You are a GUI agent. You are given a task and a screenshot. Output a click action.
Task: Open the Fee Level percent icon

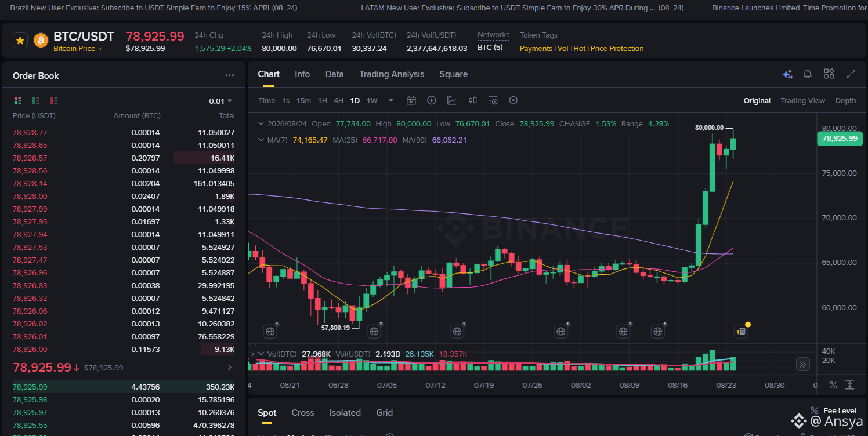815,410
